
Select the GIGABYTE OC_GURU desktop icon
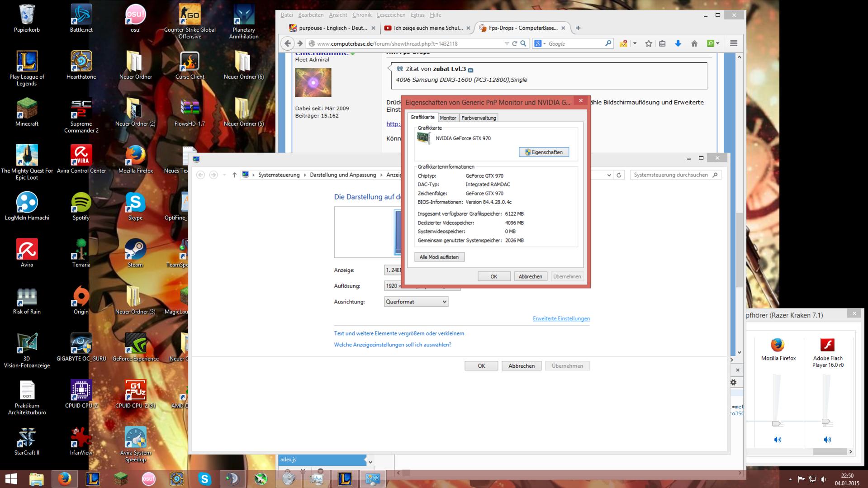point(81,347)
